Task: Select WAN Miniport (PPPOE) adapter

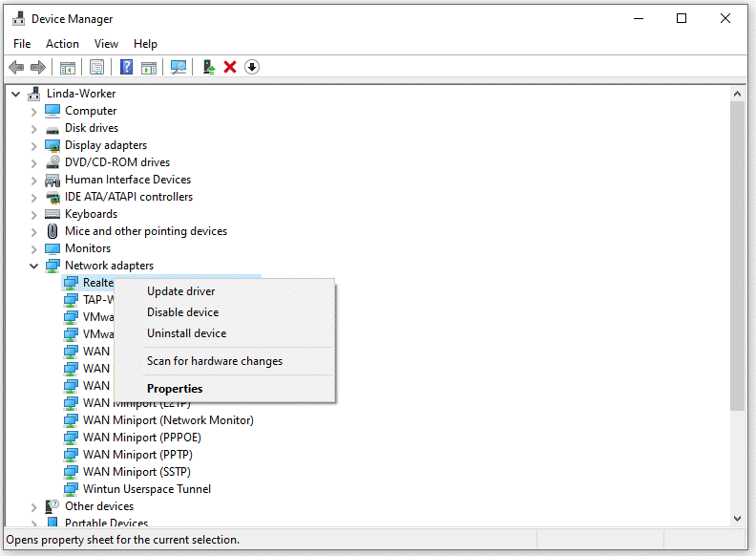Action: [x=141, y=438]
